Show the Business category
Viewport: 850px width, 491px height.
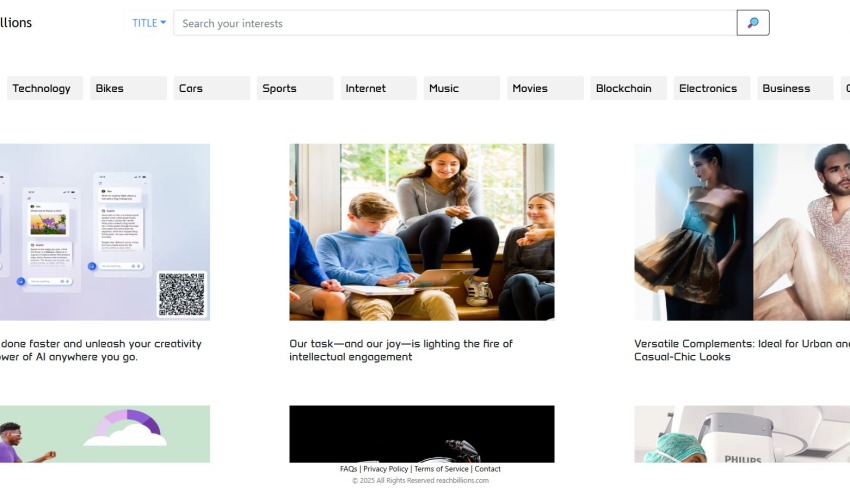tap(794, 88)
